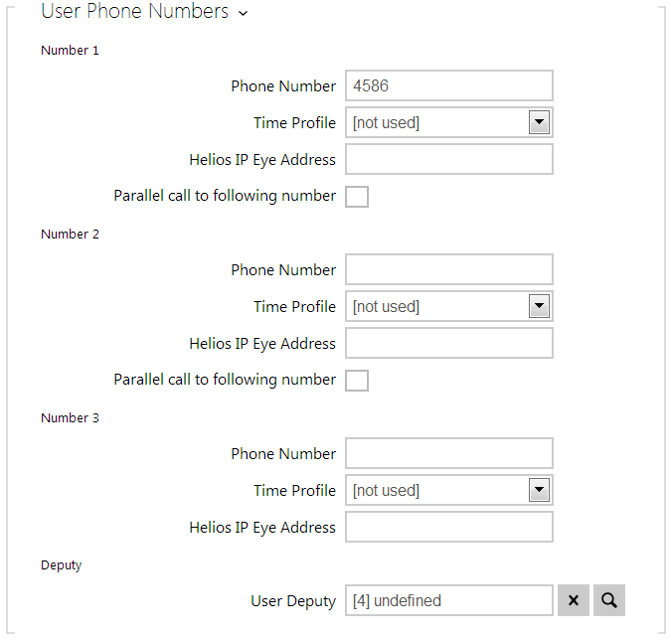Click the 'Number 1' section label
The width and height of the screenshot is (672, 640).
pos(70,51)
